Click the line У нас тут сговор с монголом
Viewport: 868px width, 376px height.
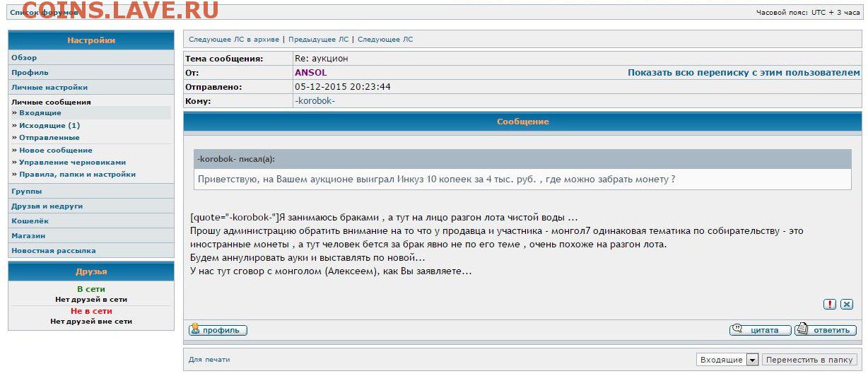tap(331, 271)
